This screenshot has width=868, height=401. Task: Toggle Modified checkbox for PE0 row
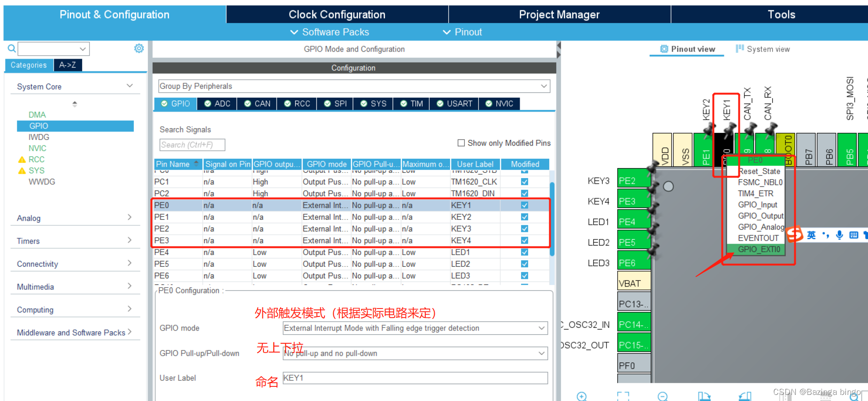click(x=524, y=205)
